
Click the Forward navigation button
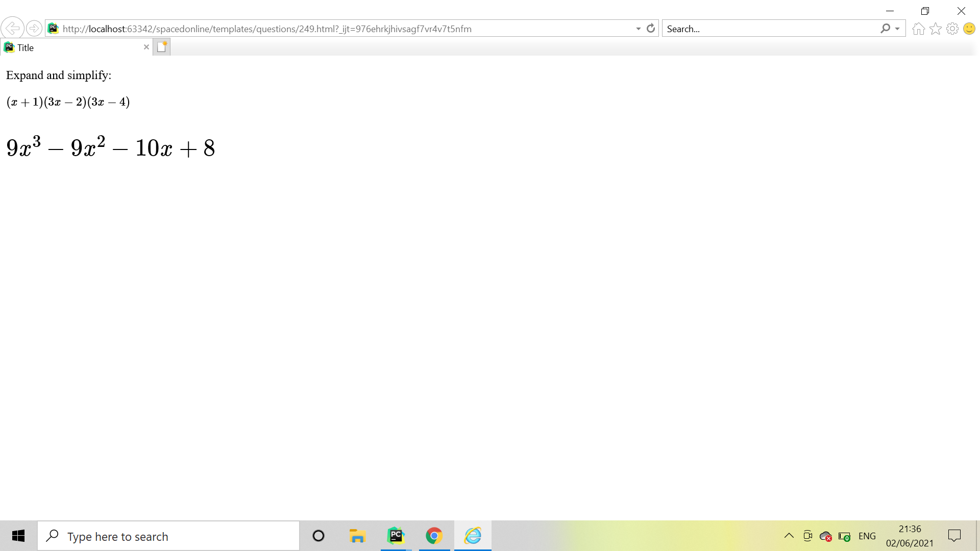(x=35, y=28)
